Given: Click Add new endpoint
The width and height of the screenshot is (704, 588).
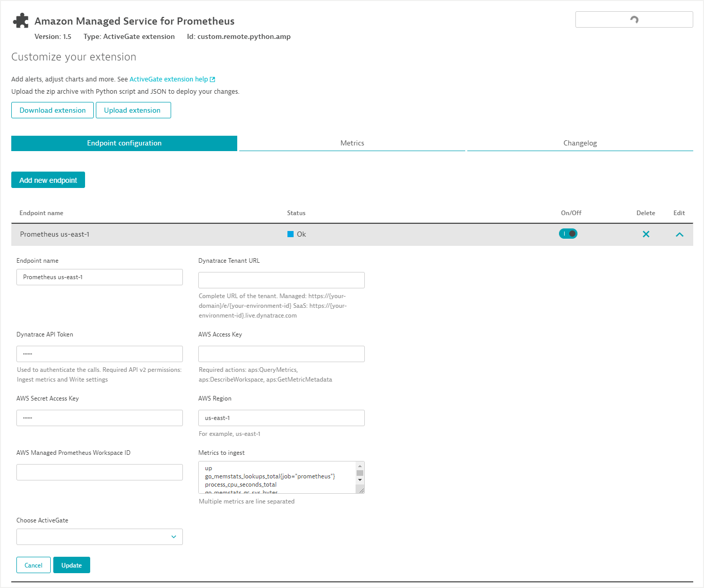Looking at the screenshot, I should coord(48,180).
